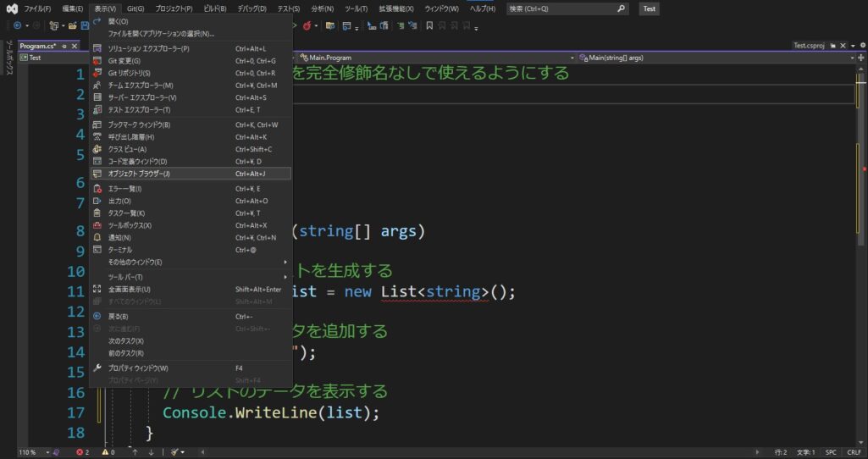Click the ターミナル menu entry
868x459 pixels.
[191, 250]
